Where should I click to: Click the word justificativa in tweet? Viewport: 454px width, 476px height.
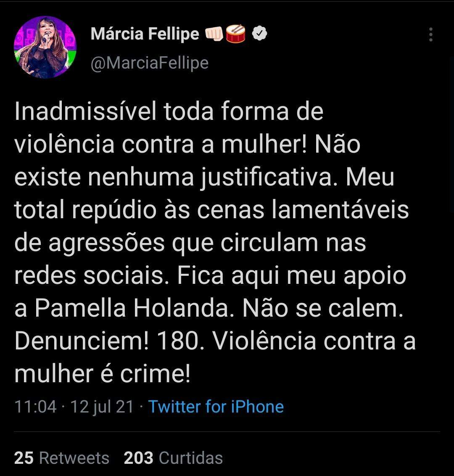coord(272,177)
